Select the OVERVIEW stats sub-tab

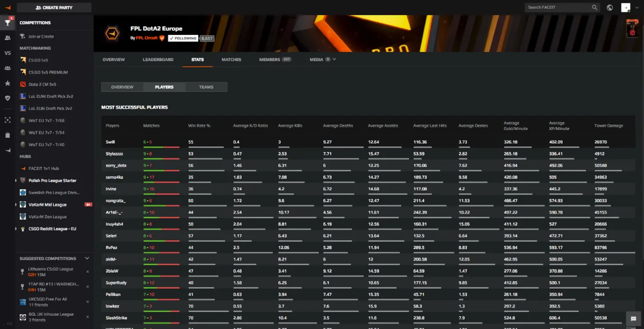122,87
